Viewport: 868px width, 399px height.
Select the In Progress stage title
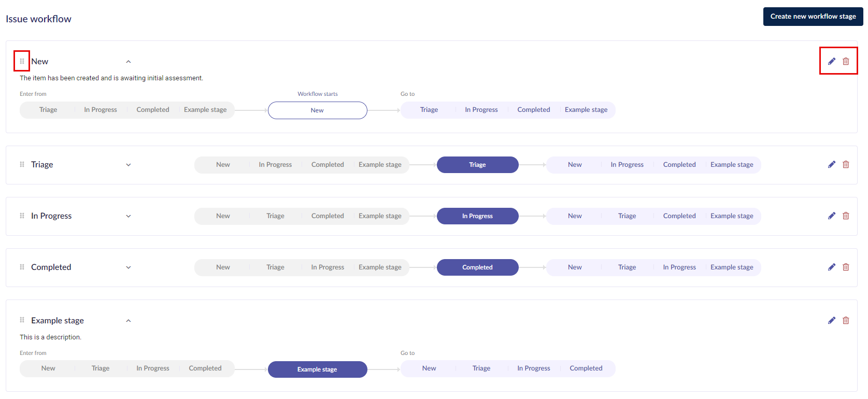tap(51, 216)
